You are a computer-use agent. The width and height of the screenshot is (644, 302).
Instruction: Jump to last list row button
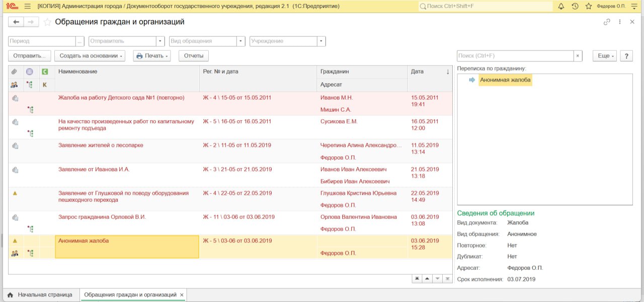[x=447, y=278]
